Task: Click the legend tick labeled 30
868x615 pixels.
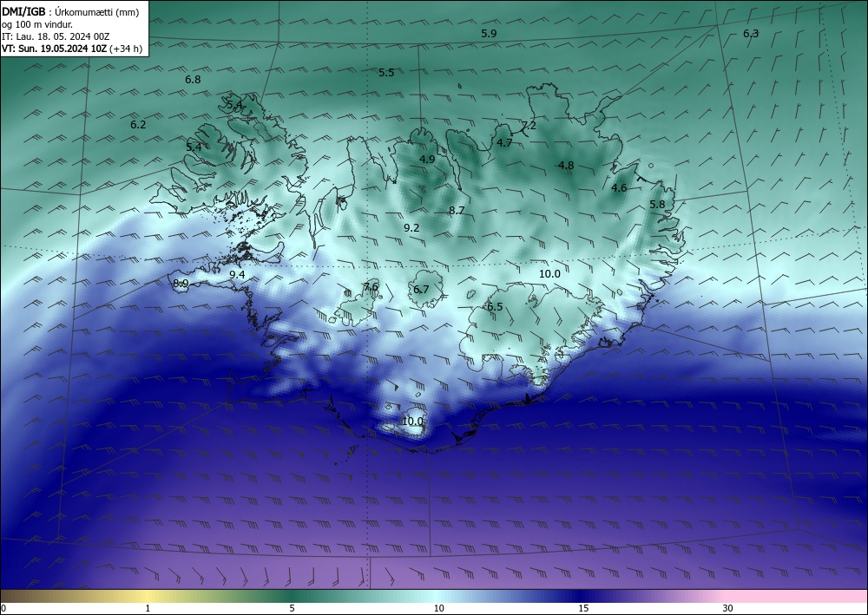Action: [x=727, y=608]
